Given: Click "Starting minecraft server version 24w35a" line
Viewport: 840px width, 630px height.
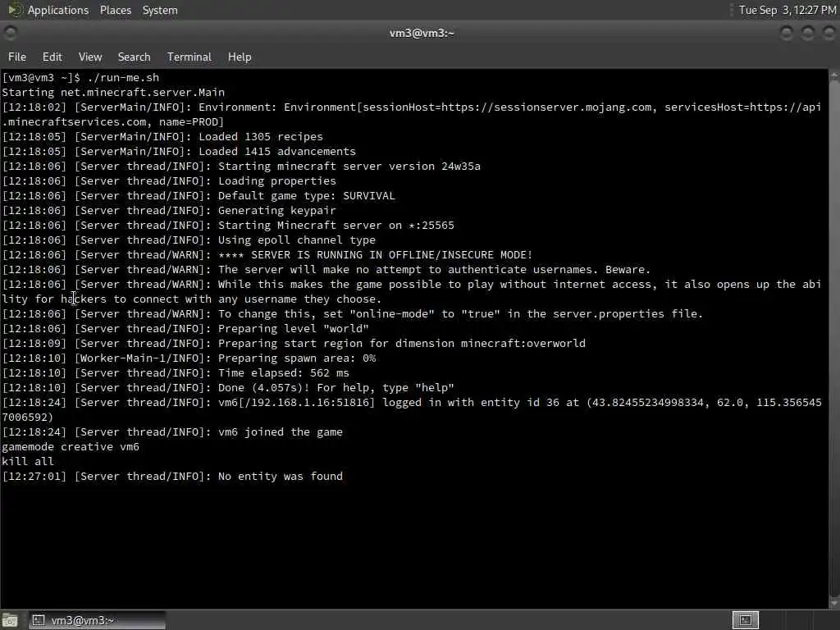Looking at the screenshot, I should [x=241, y=166].
